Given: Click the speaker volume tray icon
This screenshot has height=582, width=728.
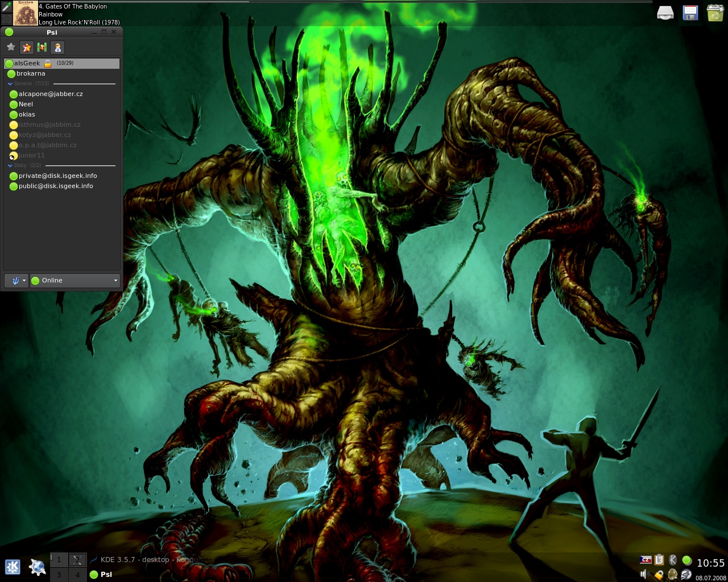Looking at the screenshot, I should point(644,575).
